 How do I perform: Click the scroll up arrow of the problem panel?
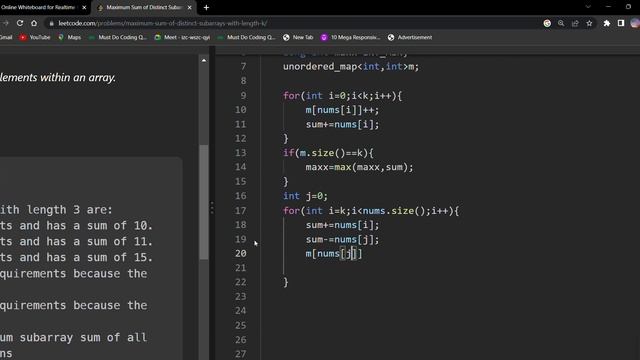204,60
